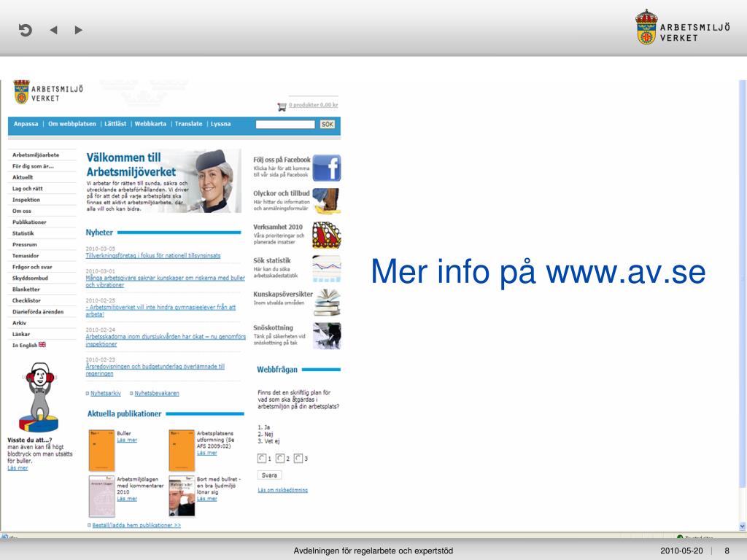Open Om webbplatsen menu item
This screenshot has height=560, width=747.
point(72,124)
